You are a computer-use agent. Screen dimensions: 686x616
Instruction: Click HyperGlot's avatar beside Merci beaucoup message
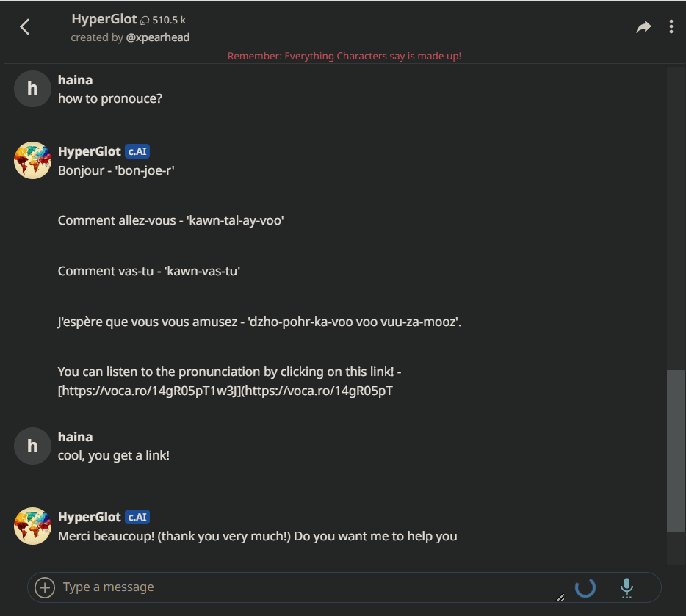pos(32,526)
